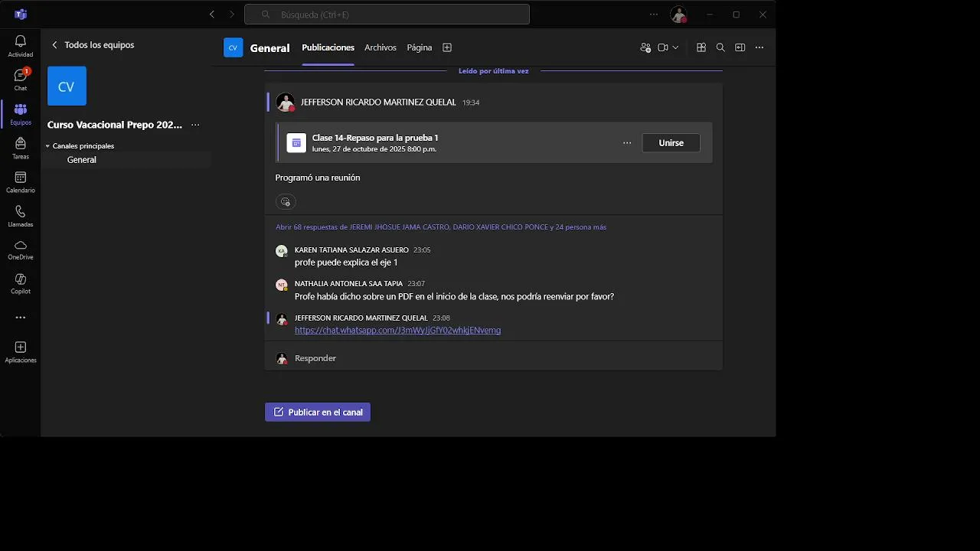Screen dimensions: 980x551
Task: Go forward with the navigation arrow
Action: (232, 15)
